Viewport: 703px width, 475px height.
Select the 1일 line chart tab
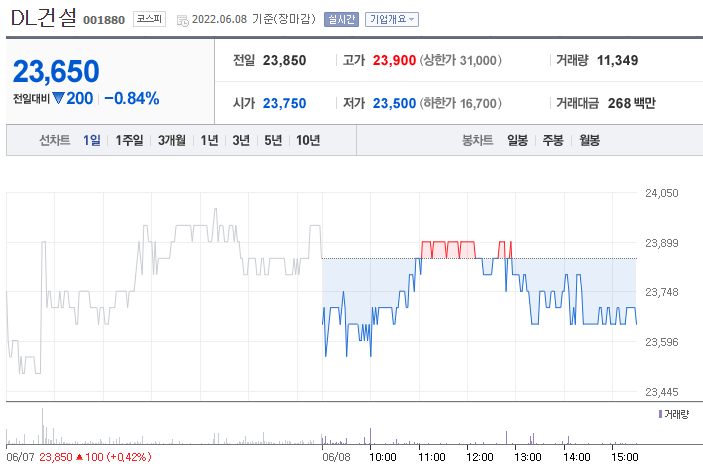92,140
